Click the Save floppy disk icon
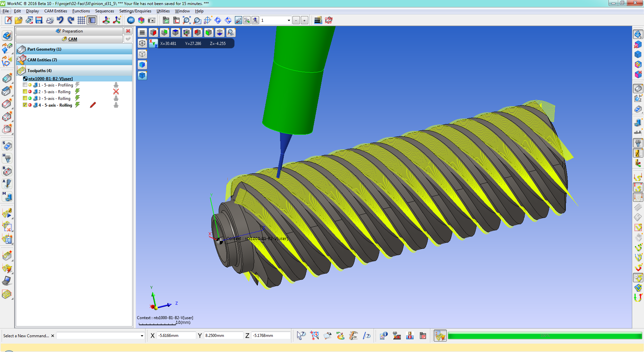This screenshot has width=644, height=352. [x=39, y=20]
